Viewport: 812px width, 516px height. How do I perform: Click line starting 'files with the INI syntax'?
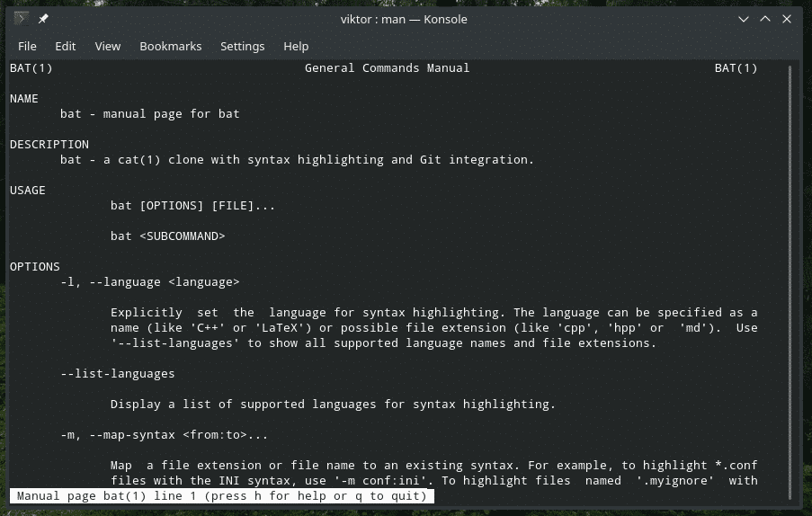[434, 480]
